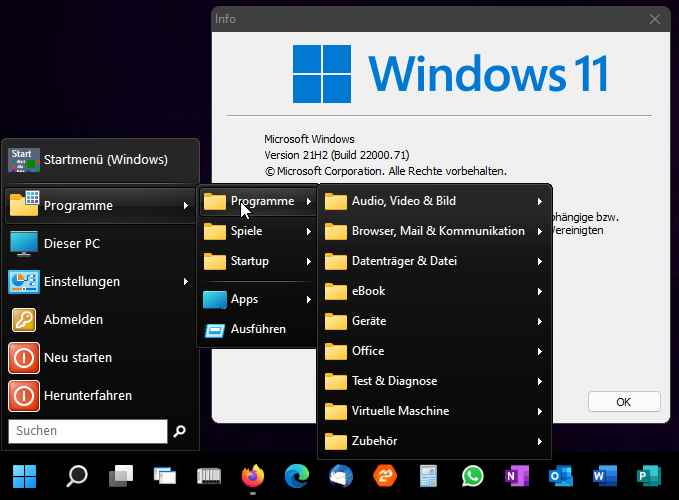Image resolution: width=679 pixels, height=500 pixels.
Task: Expand Einstellungen submenu arrow
Action: 186,282
